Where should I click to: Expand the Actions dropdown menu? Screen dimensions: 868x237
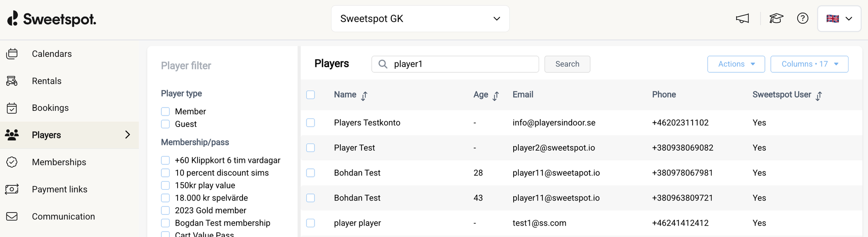point(736,64)
